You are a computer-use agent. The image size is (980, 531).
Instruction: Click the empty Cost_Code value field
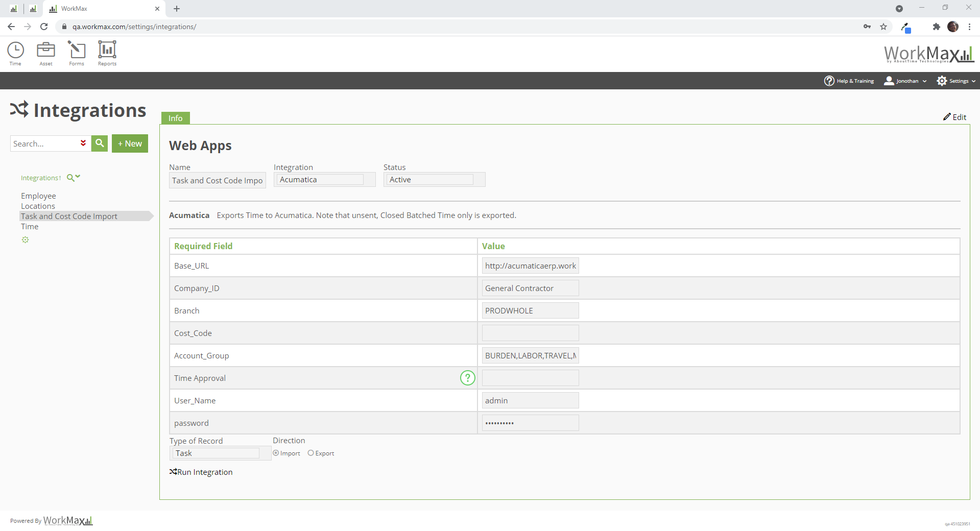pyautogui.click(x=531, y=333)
